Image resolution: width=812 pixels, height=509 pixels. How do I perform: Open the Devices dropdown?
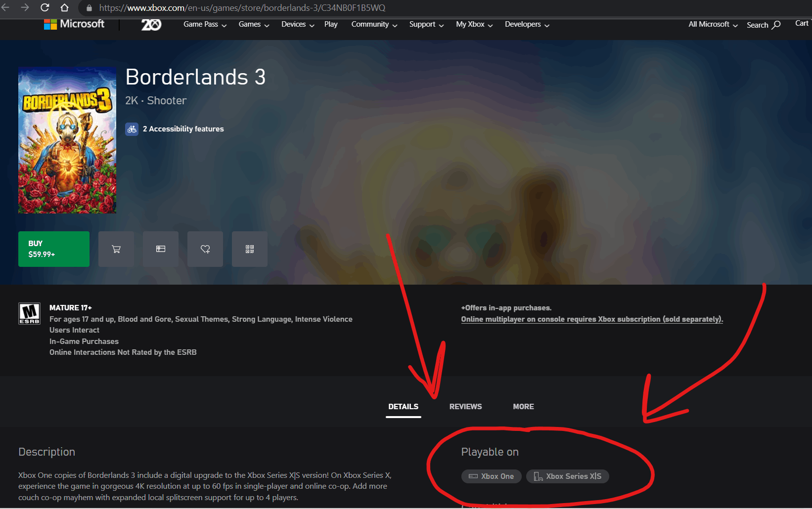(298, 24)
